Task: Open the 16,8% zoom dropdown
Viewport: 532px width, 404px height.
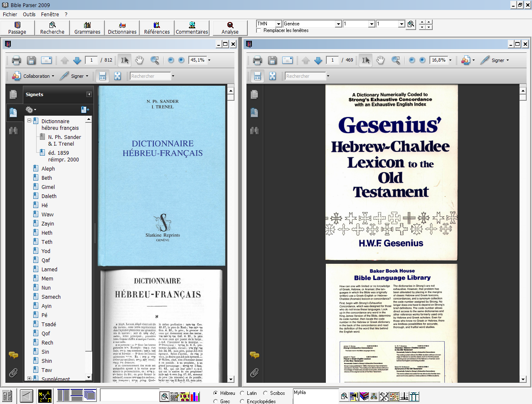Action: pos(450,60)
